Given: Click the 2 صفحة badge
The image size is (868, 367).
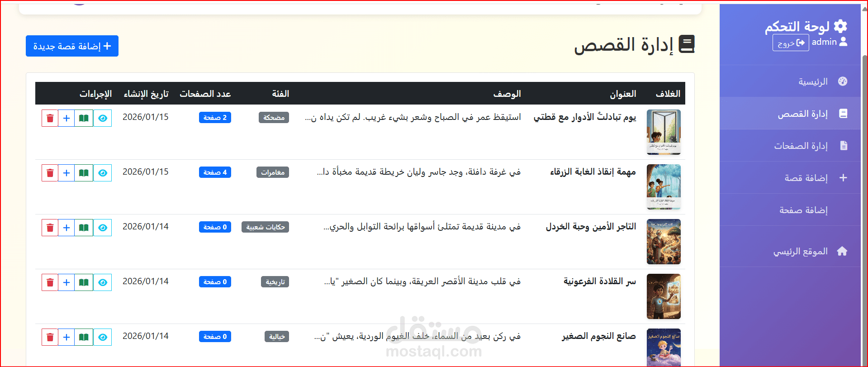Looking at the screenshot, I should (215, 118).
